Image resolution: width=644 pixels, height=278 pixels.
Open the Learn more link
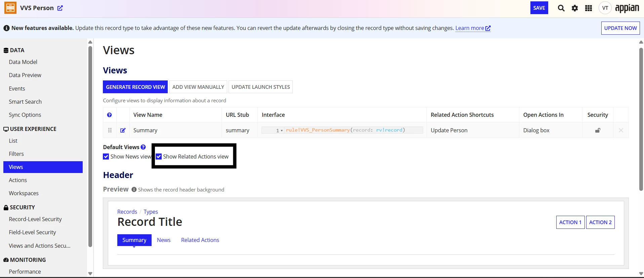click(473, 28)
